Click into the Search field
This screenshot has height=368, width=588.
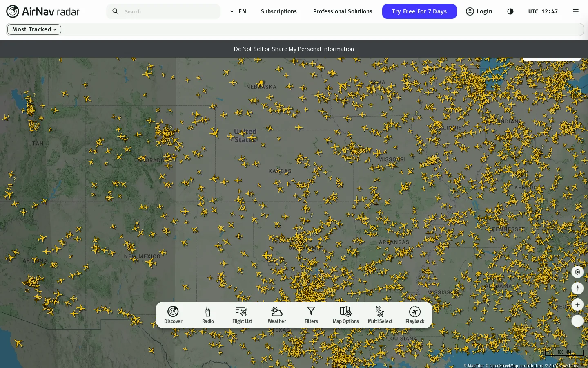coord(163,11)
